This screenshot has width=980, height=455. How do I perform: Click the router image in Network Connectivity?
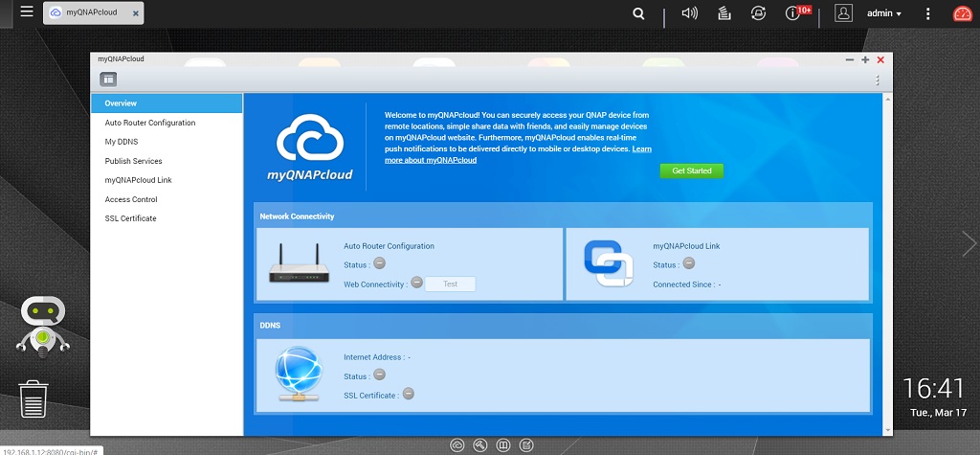(x=299, y=263)
